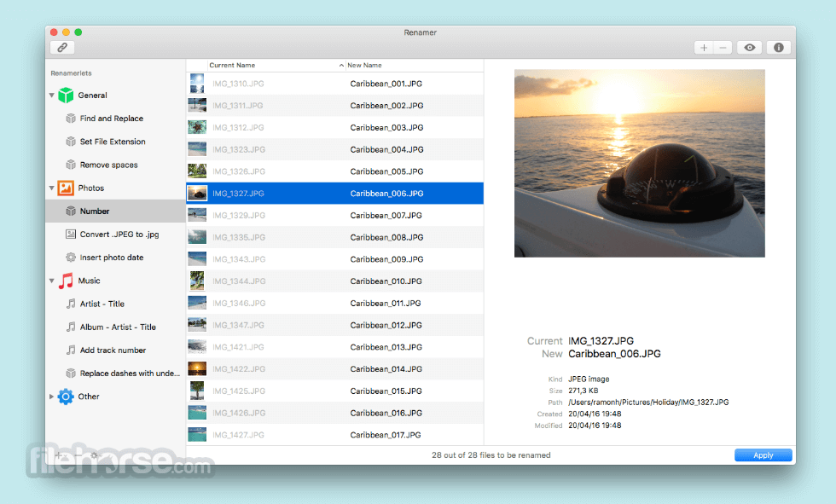Screen dimensions: 836x504
Task: Open the Artist - Title renamerlet
Action: click(102, 304)
